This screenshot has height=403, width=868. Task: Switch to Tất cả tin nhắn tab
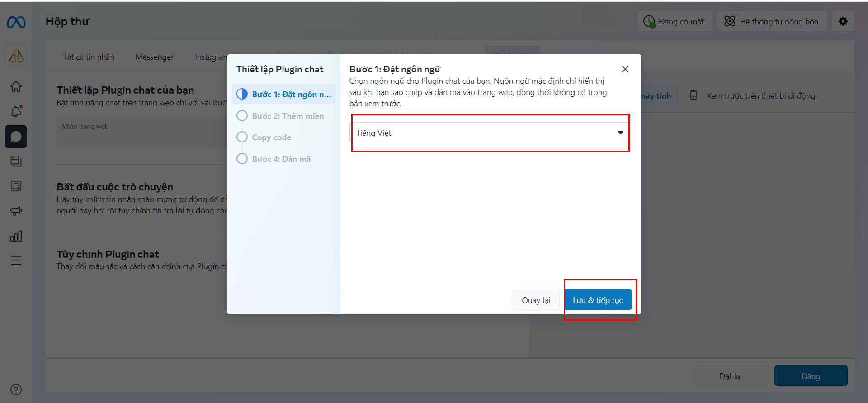point(89,57)
